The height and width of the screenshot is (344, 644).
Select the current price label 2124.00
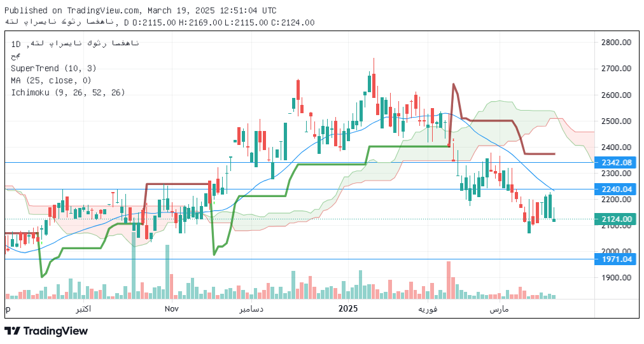(615, 219)
